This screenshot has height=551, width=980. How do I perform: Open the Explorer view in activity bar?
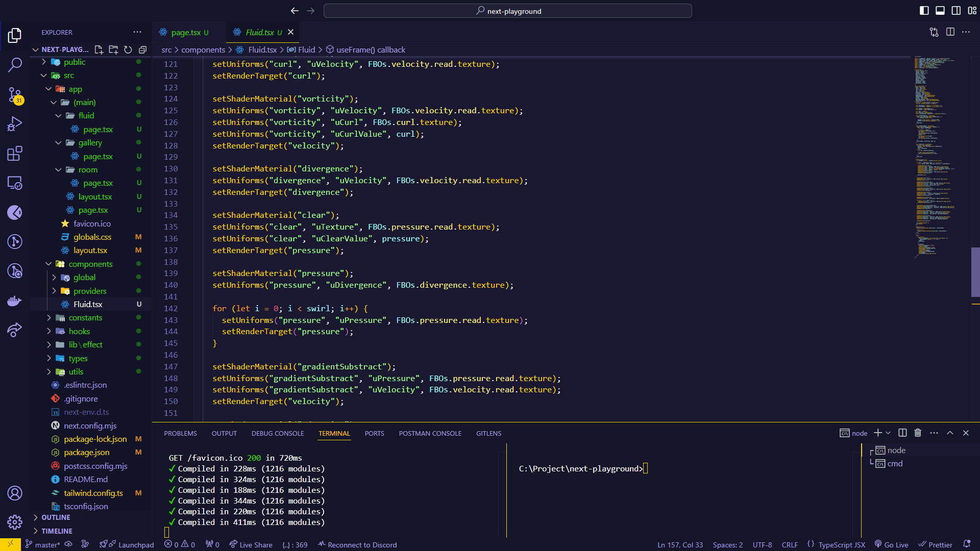[x=15, y=35]
